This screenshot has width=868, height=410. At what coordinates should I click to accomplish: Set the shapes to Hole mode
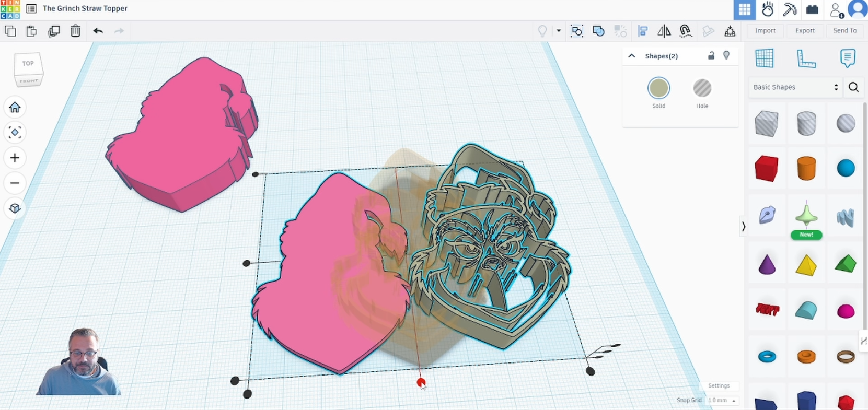point(702,88)
